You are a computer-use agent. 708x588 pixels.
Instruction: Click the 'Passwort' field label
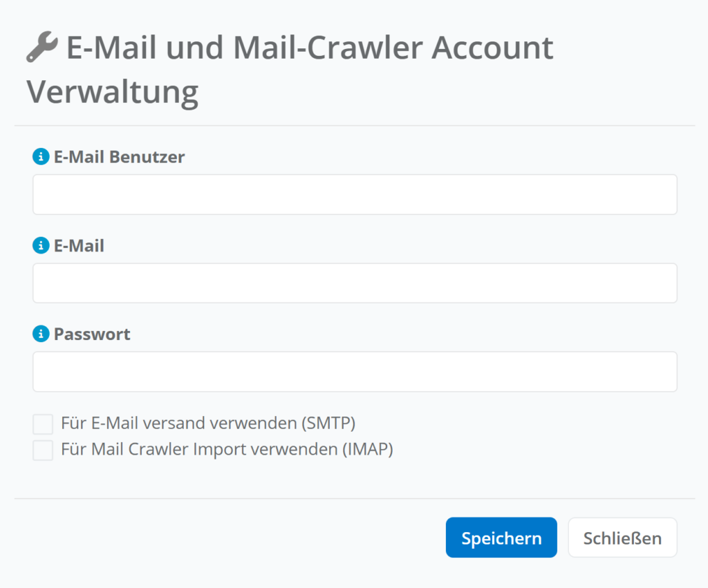(x=92, y=334)
